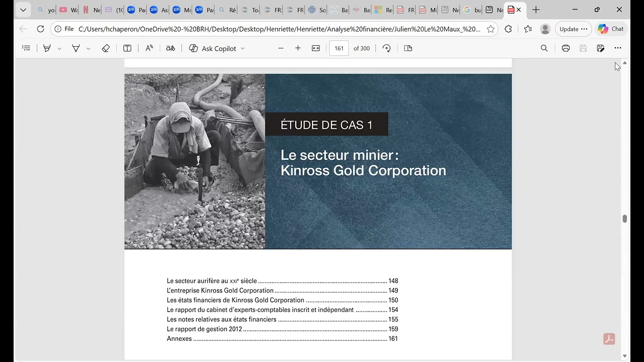Click the address bar with the file path
The image size is (644, 362).
click(x=279, y=29)
